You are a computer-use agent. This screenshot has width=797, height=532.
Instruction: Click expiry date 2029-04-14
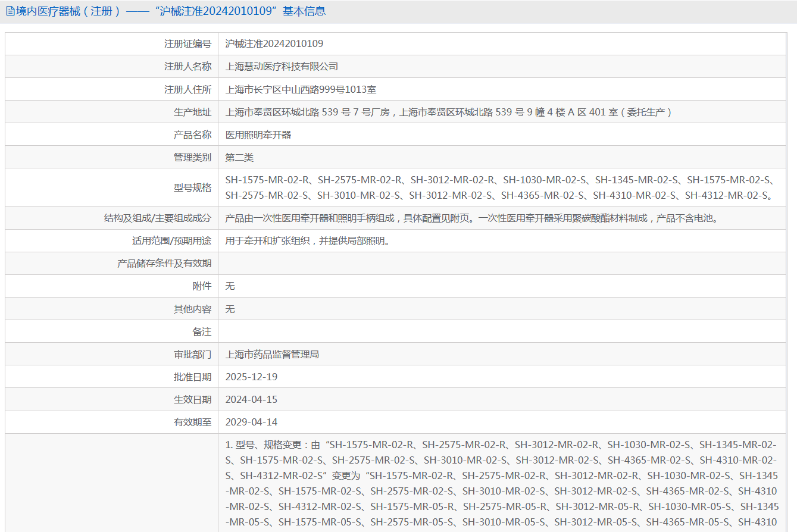coord(251,423)
